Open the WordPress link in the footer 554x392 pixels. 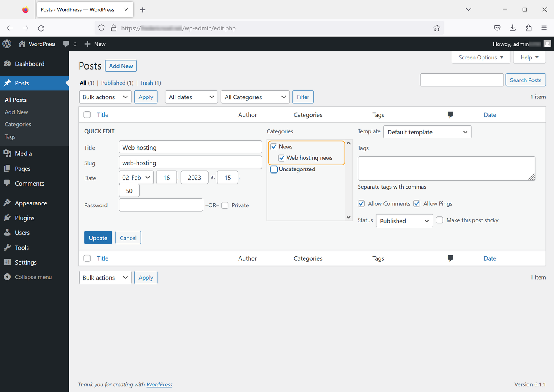[159, 384]
